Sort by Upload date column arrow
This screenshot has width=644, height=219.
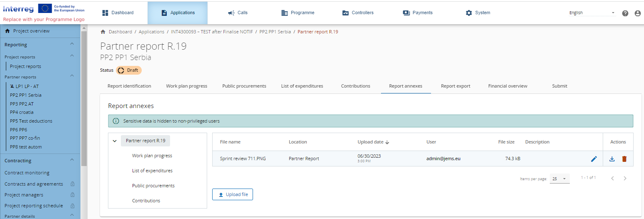pyautogui.click(x=387, y=142)
